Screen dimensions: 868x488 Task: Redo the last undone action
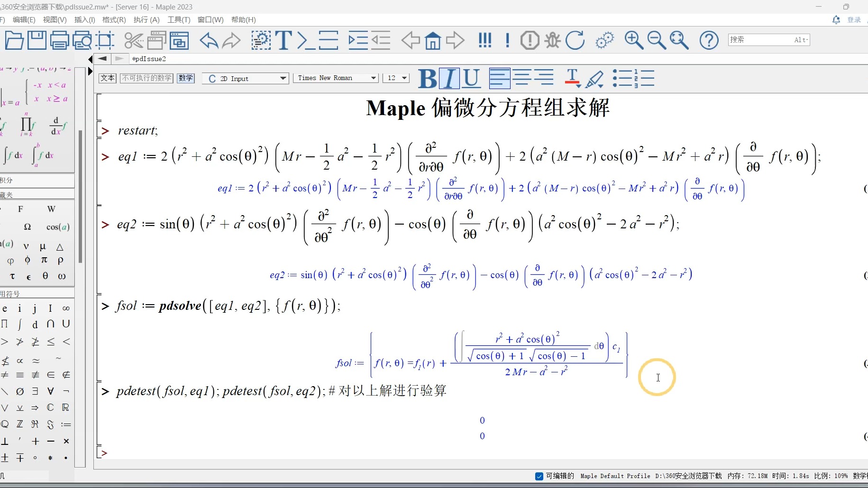(x=231, y=40)
